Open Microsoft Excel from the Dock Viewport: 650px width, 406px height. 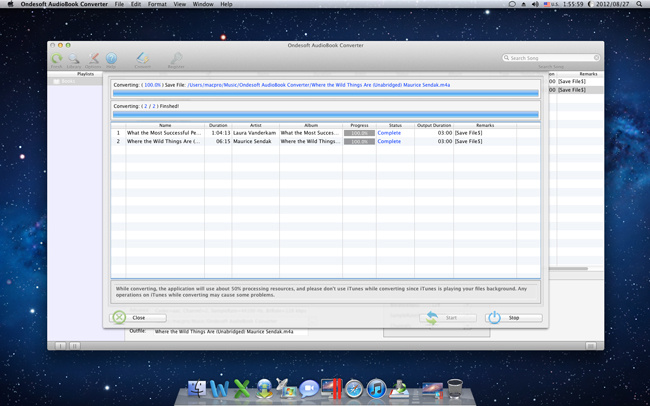(242, 389)
